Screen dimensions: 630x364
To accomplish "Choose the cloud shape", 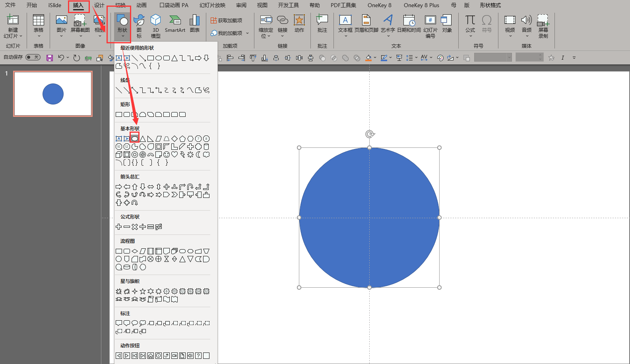I will click(206, 155).
